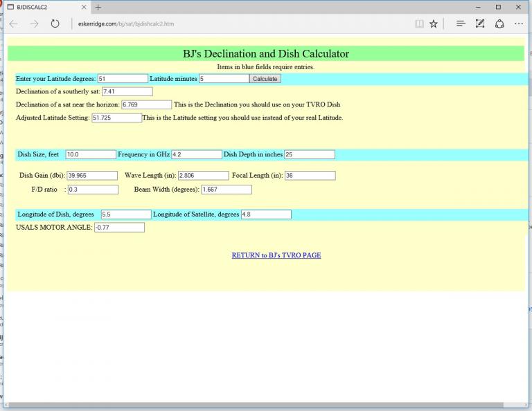Focus the Dish Size feet field

(91, 154)
